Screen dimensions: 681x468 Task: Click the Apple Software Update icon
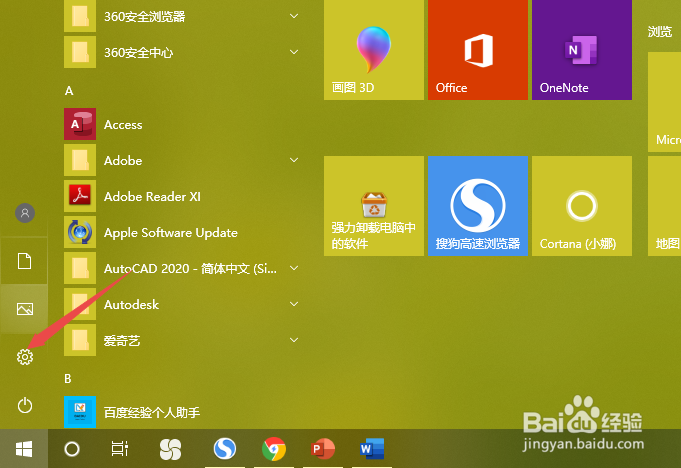coord(80,232)
